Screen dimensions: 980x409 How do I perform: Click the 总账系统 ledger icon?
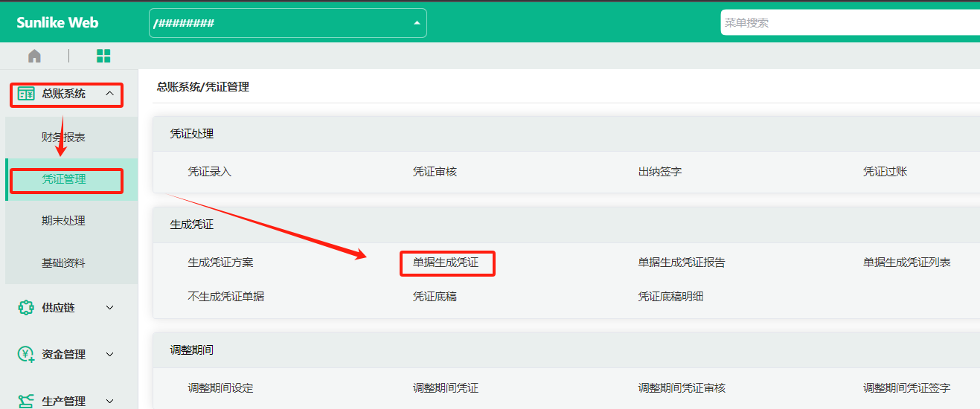[26, 94]
